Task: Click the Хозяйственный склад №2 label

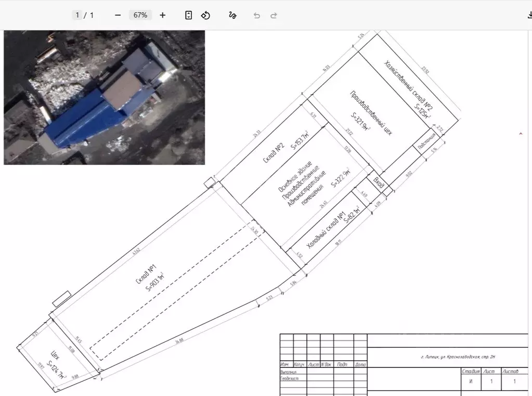Action: 408,86
